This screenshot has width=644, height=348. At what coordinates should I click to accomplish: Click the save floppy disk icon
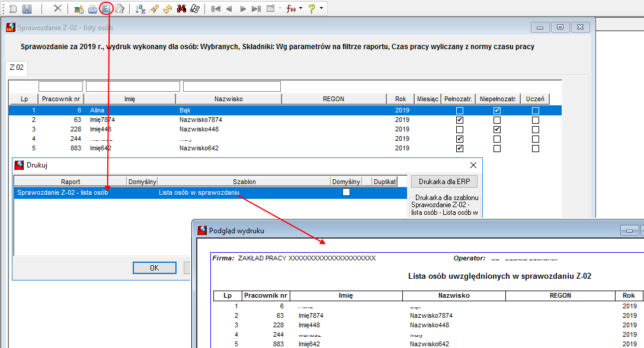click(x=27, y=9)
